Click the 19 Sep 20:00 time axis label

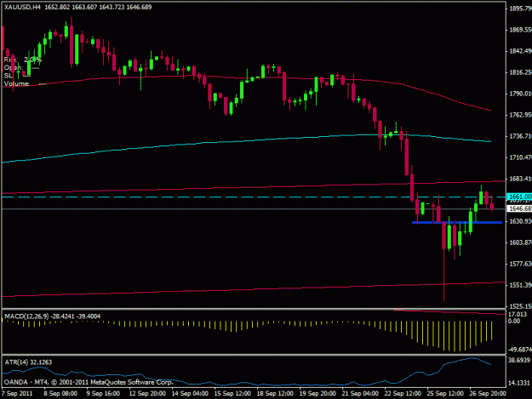pyautogui.click(x=317, y=394)
